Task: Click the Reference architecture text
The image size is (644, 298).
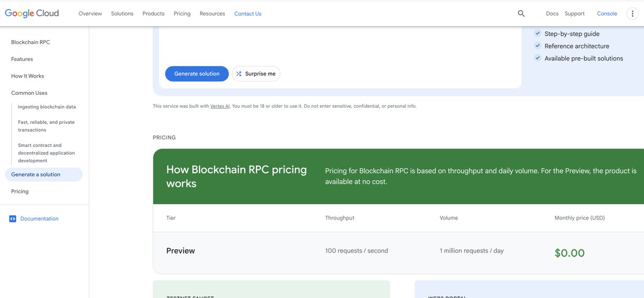Action: tap(577, 46)
